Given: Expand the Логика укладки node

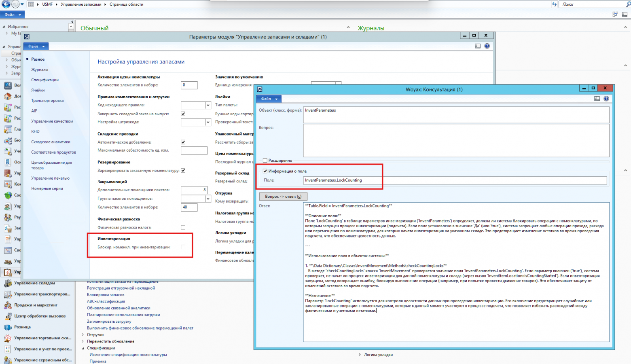Looking at the screenshot, I should point(360,355).
